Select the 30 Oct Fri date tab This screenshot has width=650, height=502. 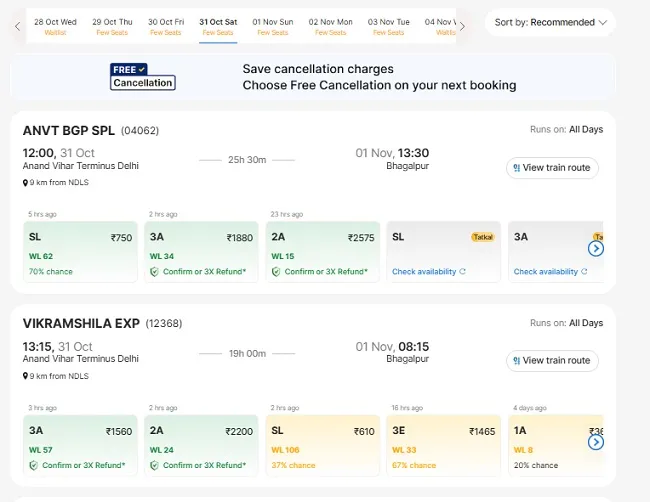point(166,27)
